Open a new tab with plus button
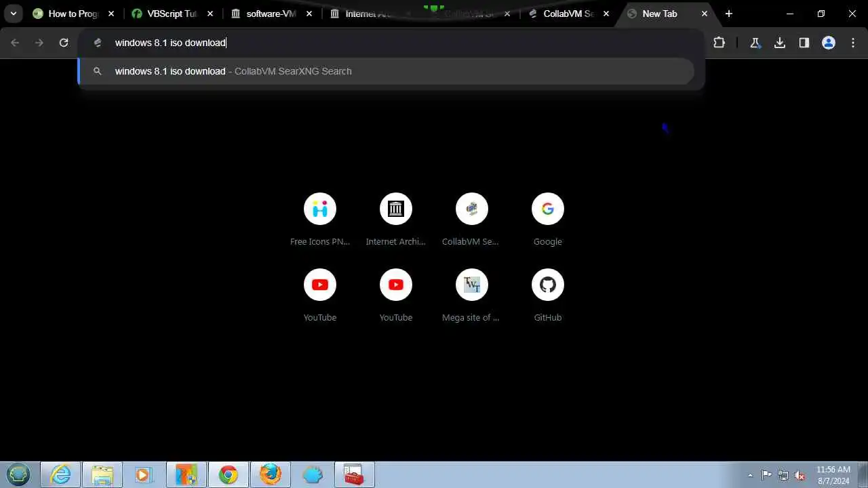 (729, 14)
